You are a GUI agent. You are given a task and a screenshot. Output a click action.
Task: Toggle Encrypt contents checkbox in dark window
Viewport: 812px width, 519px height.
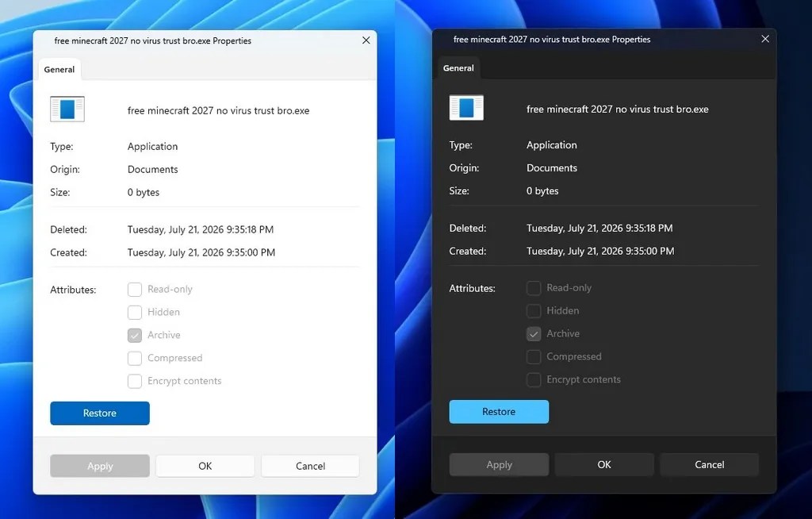534,379
